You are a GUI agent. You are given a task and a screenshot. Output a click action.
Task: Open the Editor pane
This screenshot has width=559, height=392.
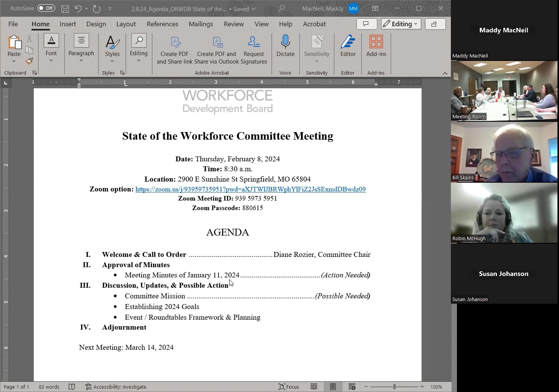pyautogui.click(x=347, y=48)
